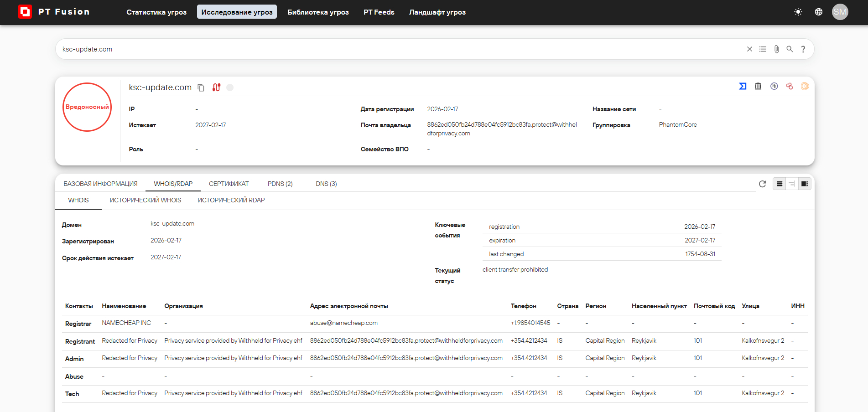Open the Исследование угроз section
This screenshot has height=412, width=868.
point(237,12)
